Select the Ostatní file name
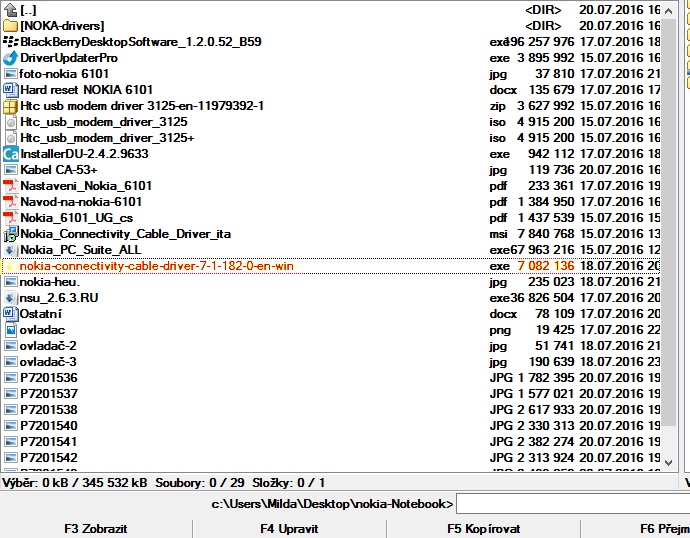The width and height of the screenshot is (690, 538). coord(41,314)
